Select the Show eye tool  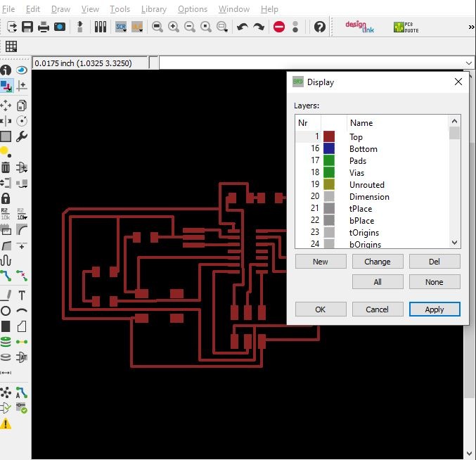[x=22, y=70]
